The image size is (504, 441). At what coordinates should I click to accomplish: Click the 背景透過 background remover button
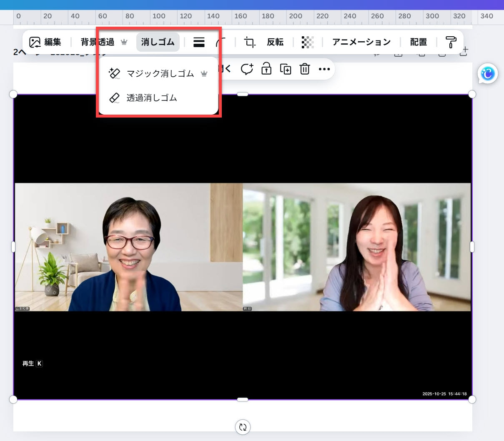tap(98, 42)
